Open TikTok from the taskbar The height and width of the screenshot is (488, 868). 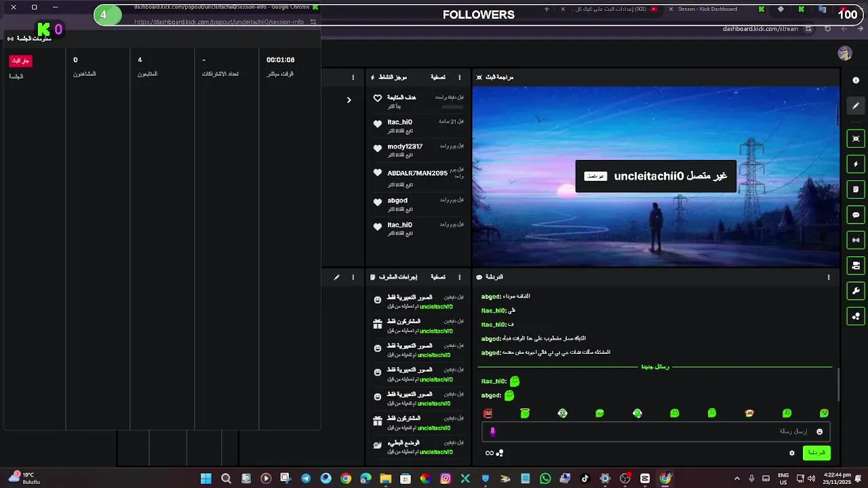tap(585, 479)
